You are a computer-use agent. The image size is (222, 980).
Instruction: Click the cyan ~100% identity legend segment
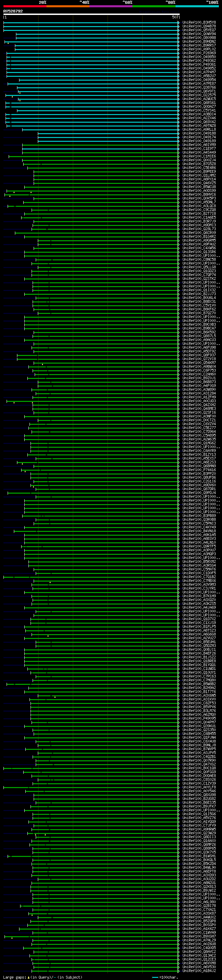pyautogui.click(x=197, y=6)
